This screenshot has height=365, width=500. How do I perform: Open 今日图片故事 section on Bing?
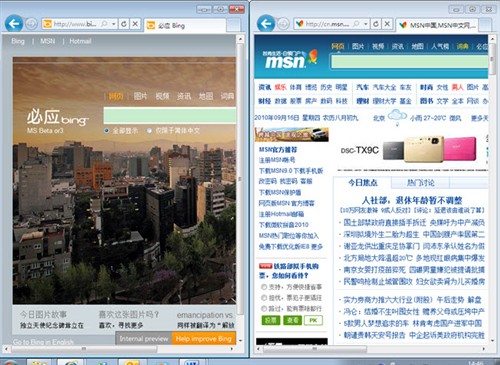(x=43, y=314)
